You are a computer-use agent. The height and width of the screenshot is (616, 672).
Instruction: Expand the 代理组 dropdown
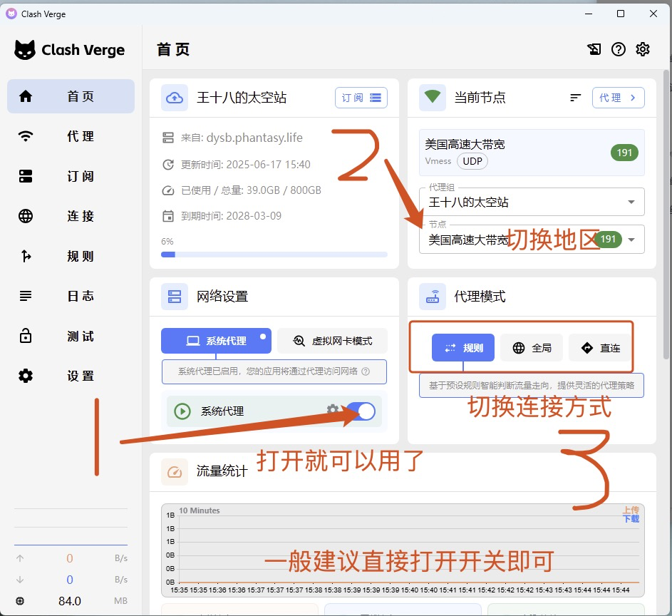631,202
